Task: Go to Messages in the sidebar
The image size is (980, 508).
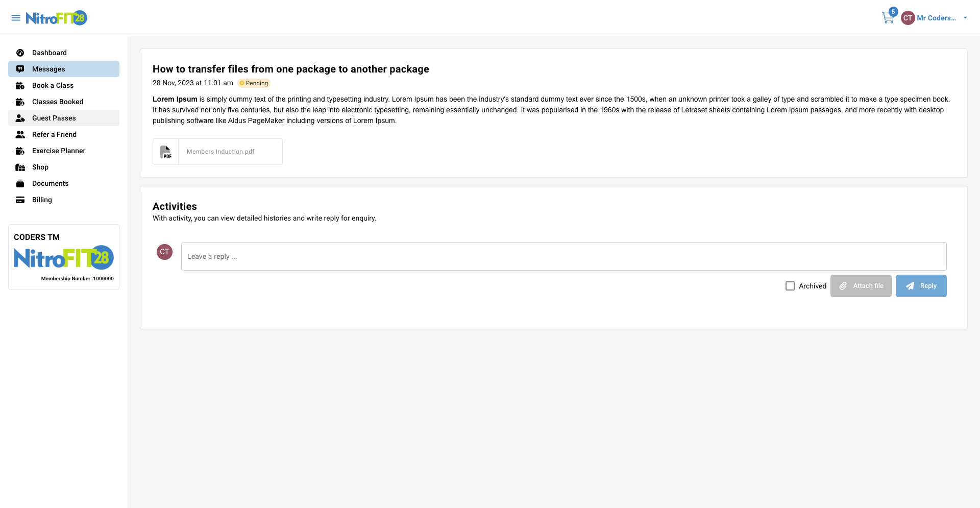Action: tap(48, 69)
